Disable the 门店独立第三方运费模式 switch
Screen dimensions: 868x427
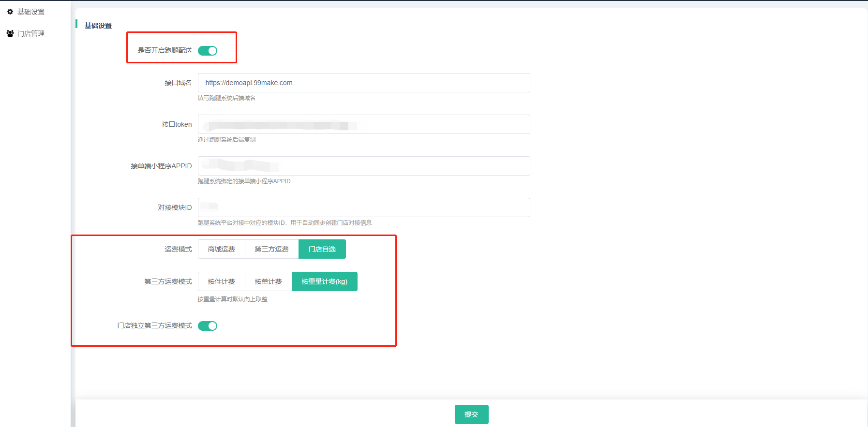208,326
